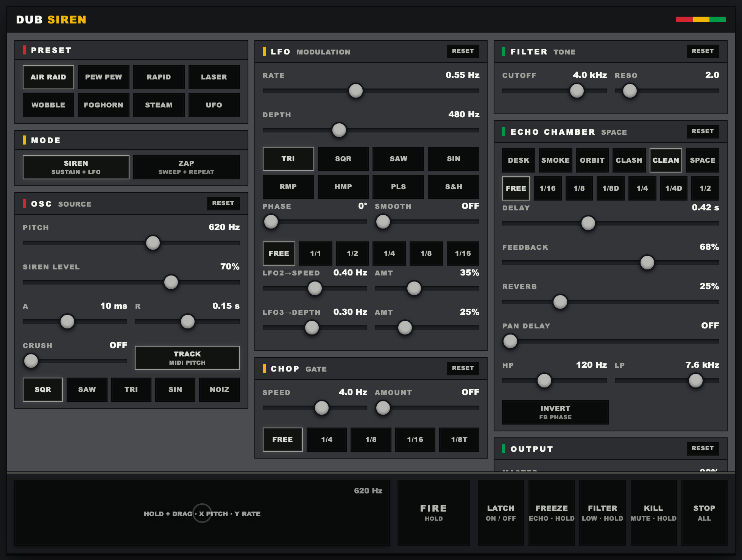Reset the OSC source section

[223, 204]
